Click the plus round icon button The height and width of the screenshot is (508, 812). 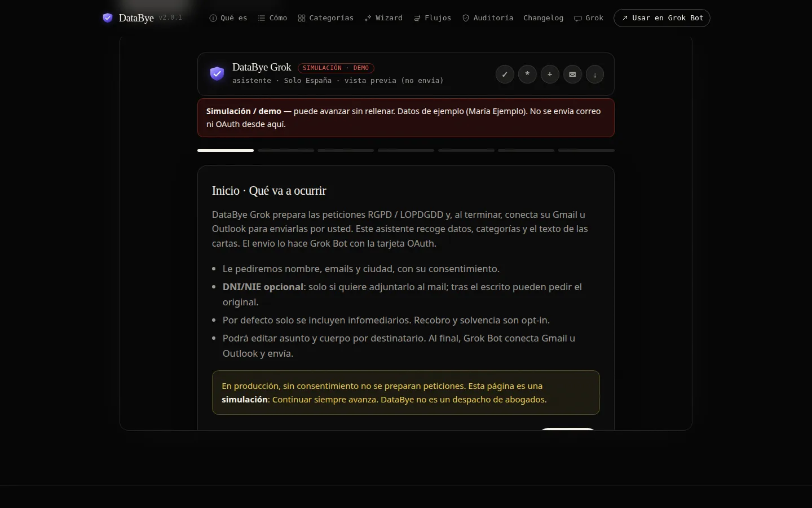(550, 75)
